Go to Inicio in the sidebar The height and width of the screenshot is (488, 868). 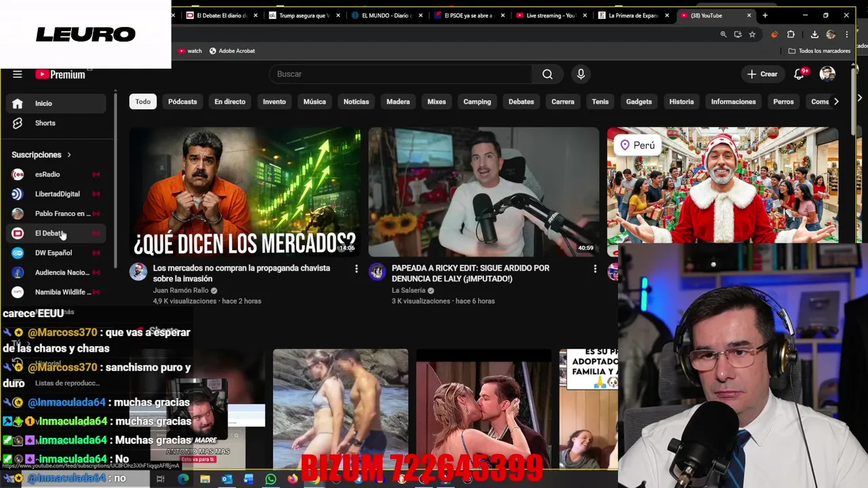pos(56,103)
